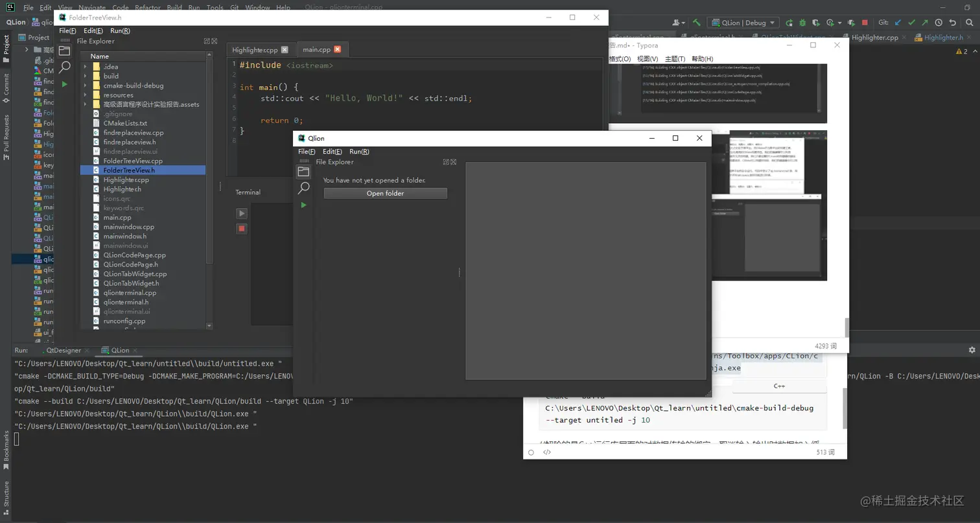980x523 pixels.
Task: Toggle the sidebar circle icon in Typora footer
Action: (x=531, y=452)
